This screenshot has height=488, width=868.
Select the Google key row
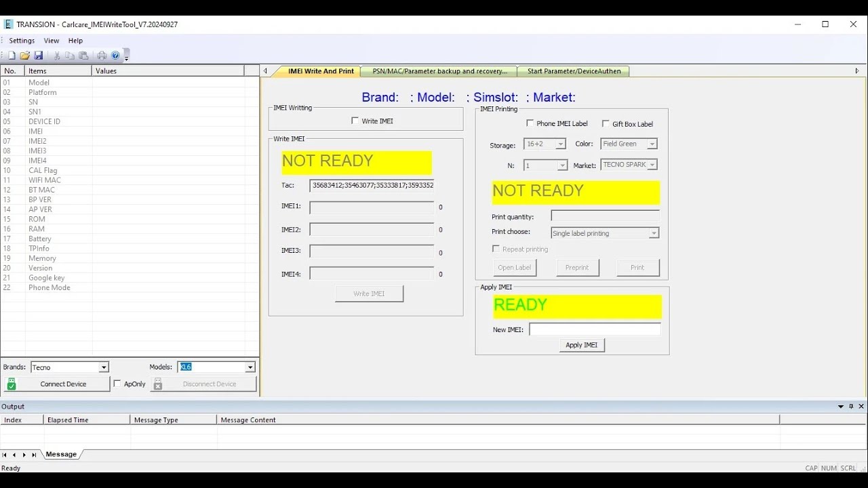pos(129,278)
